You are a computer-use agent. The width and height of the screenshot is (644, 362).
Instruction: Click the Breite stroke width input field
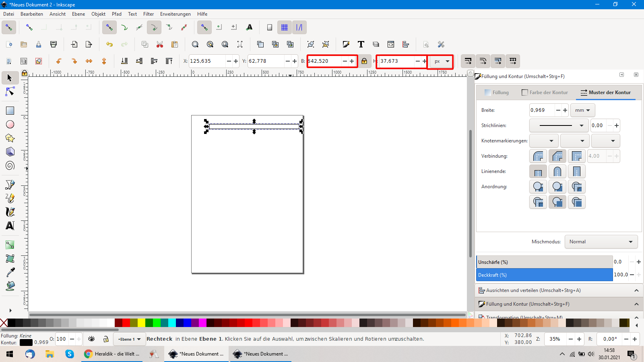point(541,110)
